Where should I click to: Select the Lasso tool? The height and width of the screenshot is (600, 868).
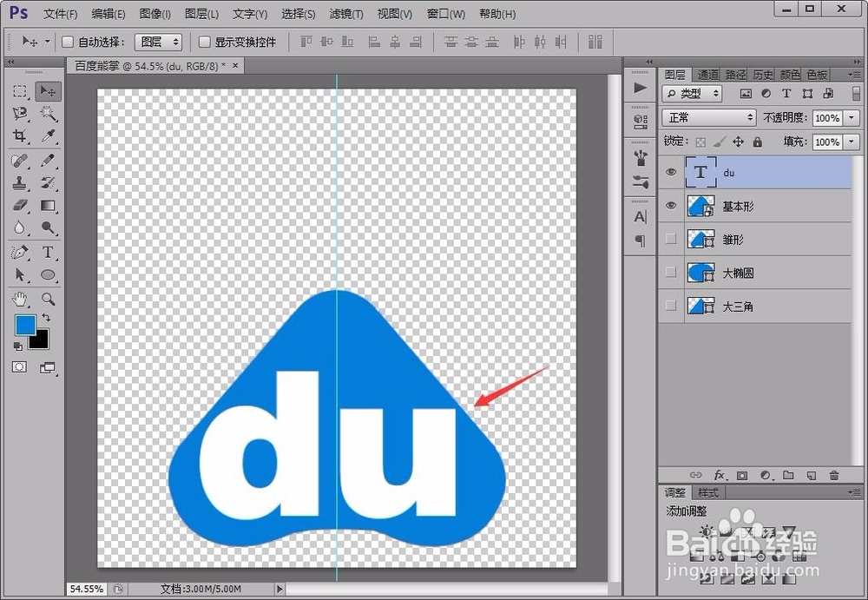pyautogui.click(x=20, y=114)
